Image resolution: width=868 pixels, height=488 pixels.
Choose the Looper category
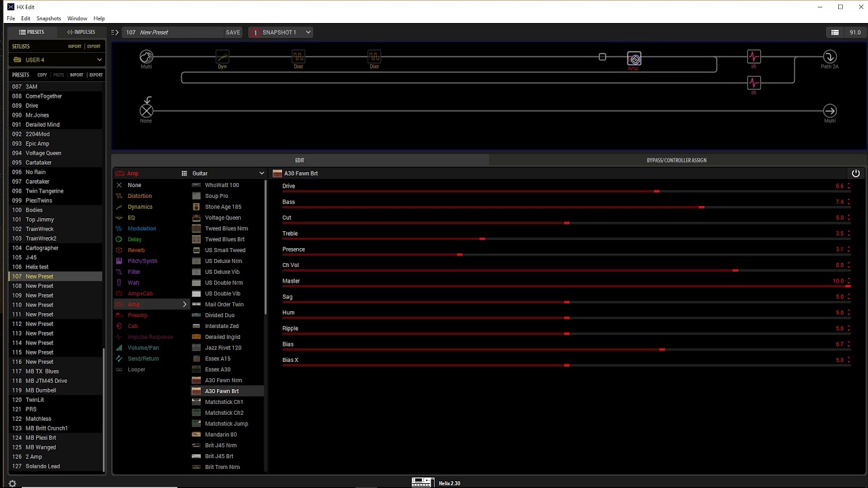[x=136, y=369]
